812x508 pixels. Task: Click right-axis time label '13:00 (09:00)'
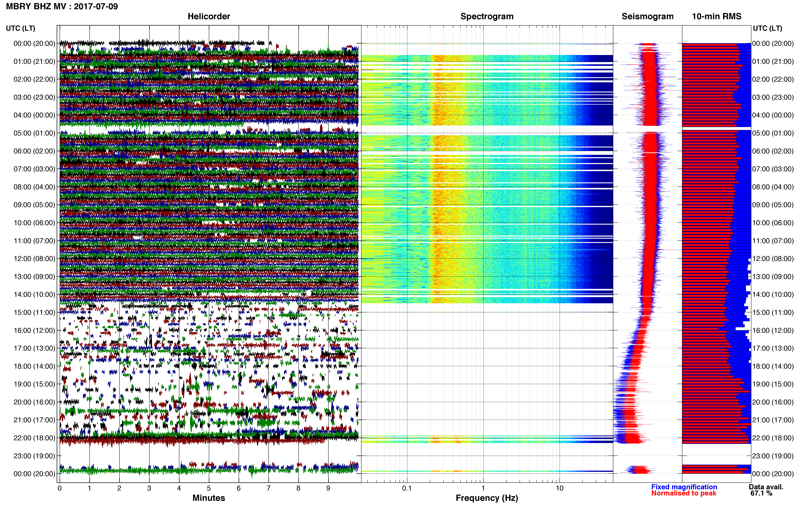[x=773, y=277]
